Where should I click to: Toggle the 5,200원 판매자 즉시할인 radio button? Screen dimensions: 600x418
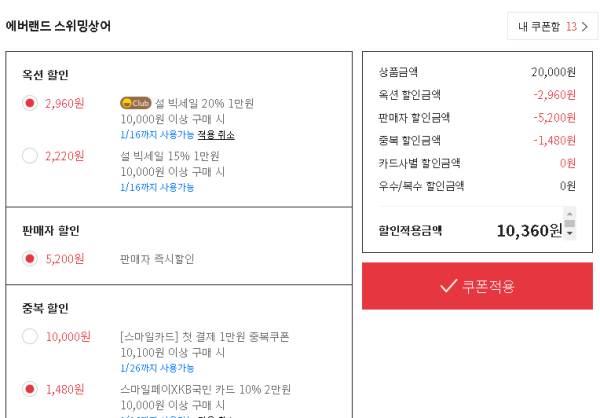point(30,258)
